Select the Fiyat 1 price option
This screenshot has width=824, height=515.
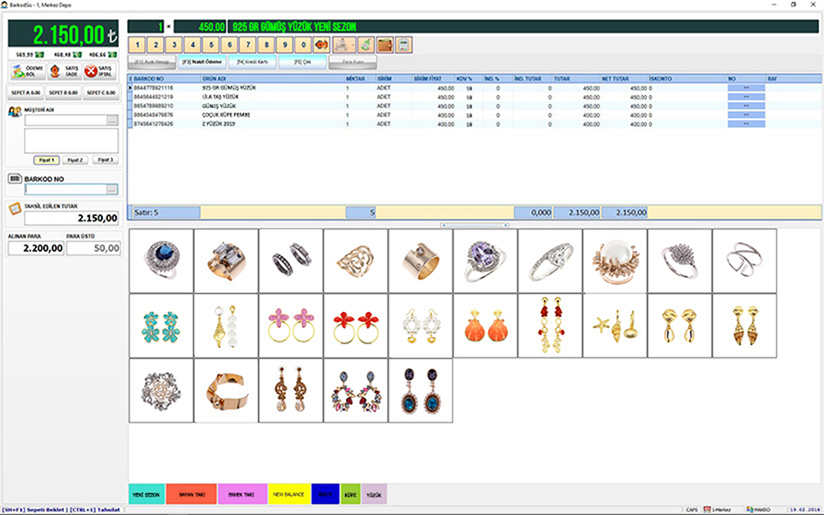click(x=46, y=160)
